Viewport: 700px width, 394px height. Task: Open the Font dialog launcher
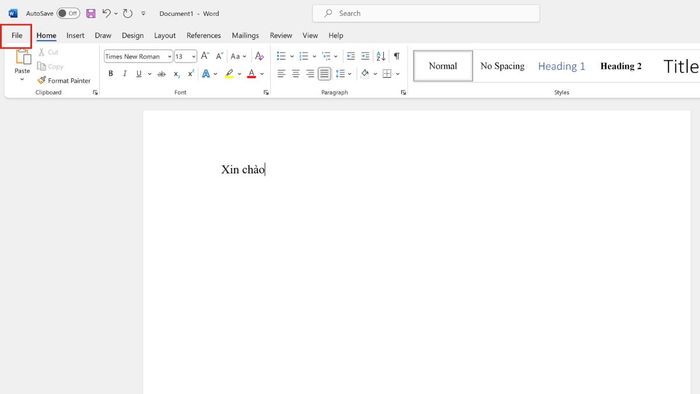point(266,93)
